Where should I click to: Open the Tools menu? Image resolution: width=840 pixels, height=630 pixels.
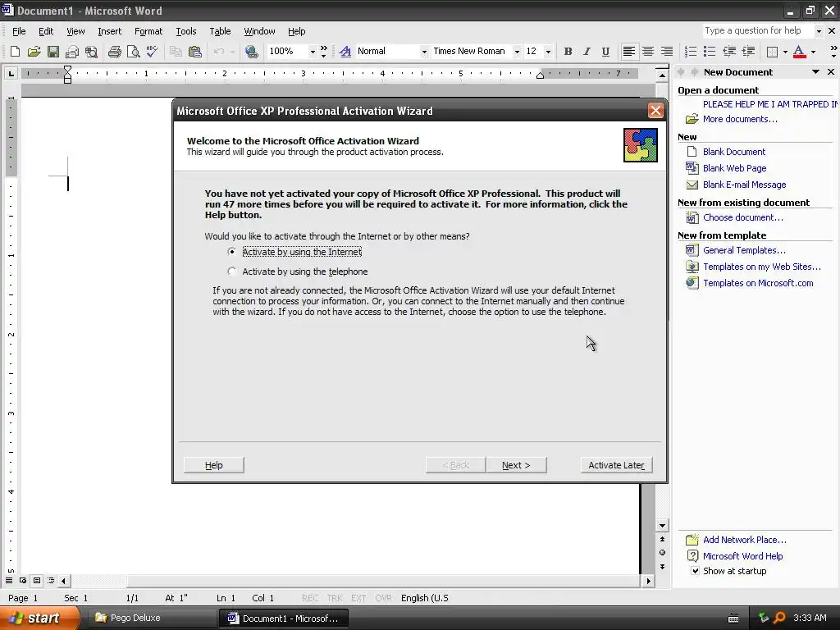(186, 32)
